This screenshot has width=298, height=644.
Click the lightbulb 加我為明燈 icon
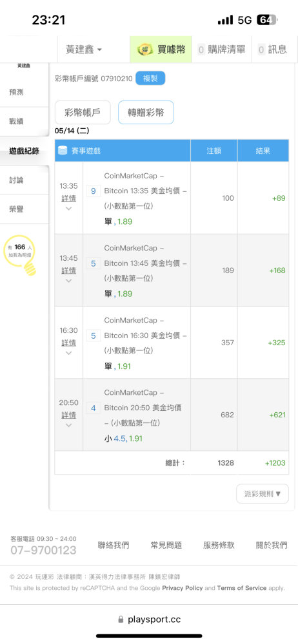tap(19, 254)
